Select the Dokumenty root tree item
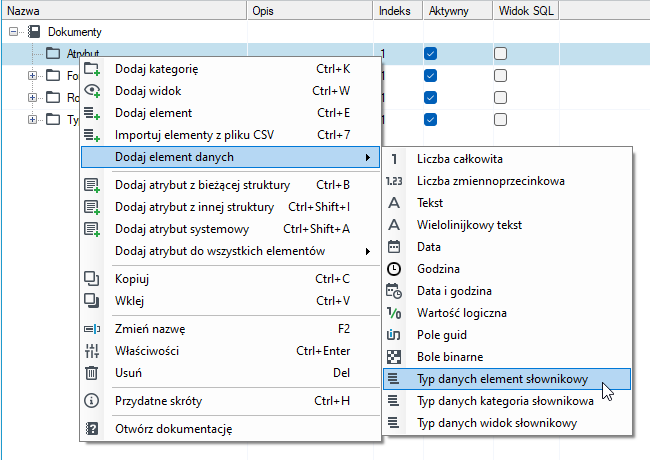This screenshot has height=460, width=650. coord(75,32)
